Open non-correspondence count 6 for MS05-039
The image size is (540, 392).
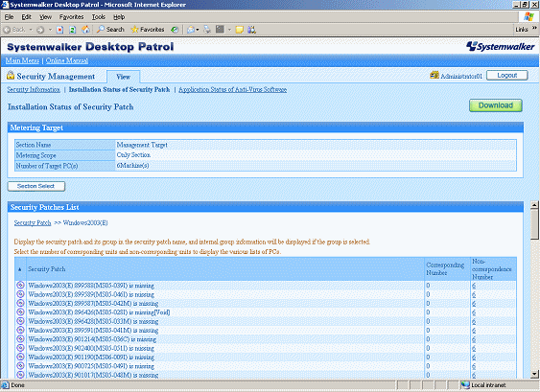(x=474, y=286)
